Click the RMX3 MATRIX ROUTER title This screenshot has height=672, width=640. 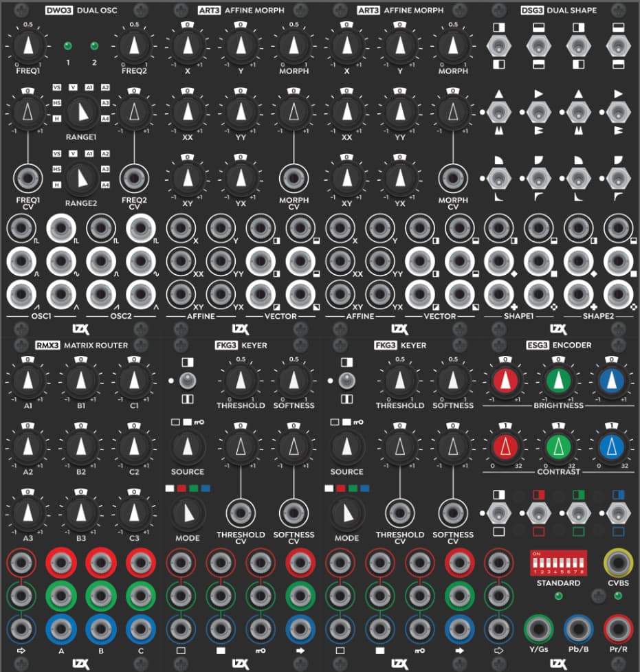(x=81, y=345)
